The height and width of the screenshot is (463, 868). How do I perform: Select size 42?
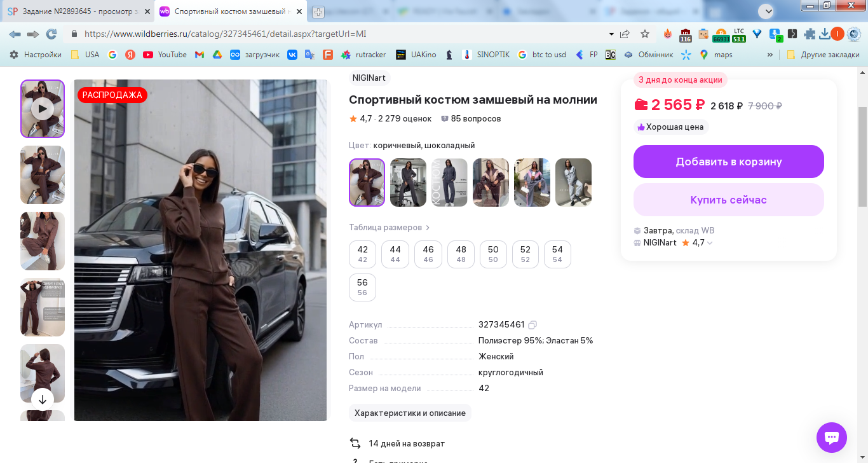coord(362,254)
